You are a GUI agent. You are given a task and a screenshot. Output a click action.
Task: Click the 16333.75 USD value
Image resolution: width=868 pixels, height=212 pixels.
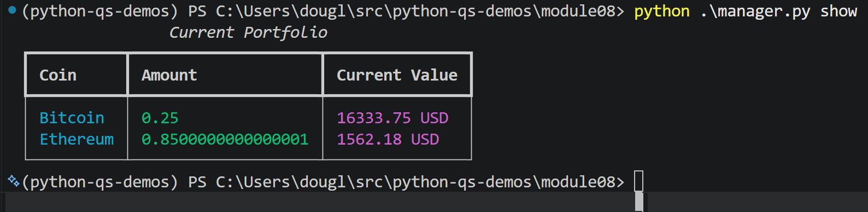pos(392,118)
